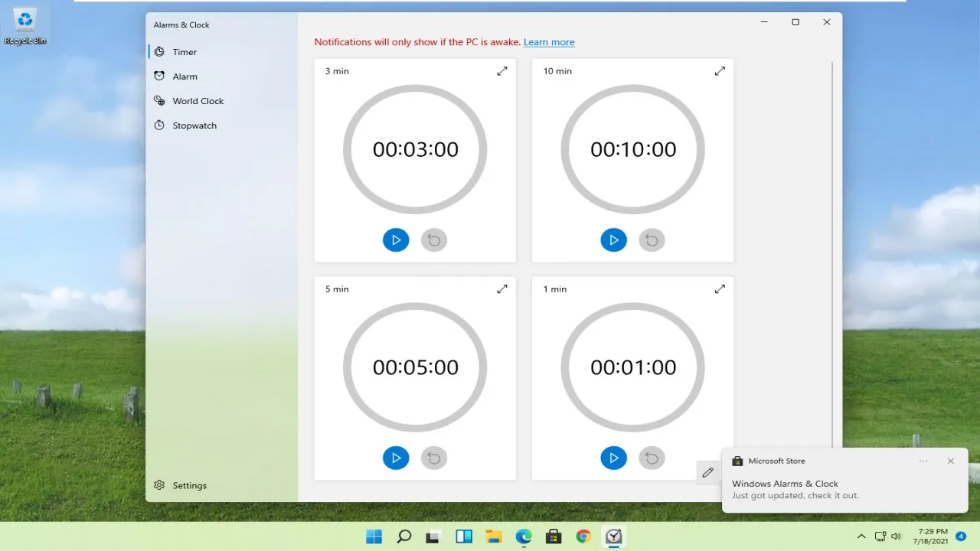Select the Recycle Bin desktop icon
Image resolution: width=980 pixels, height=551 pixels.
(25, 26)
